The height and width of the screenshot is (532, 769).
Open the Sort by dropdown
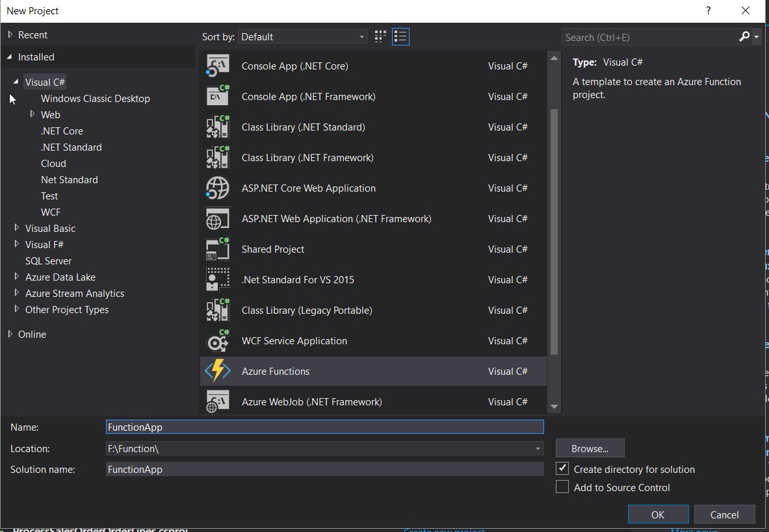click(361, 36)
